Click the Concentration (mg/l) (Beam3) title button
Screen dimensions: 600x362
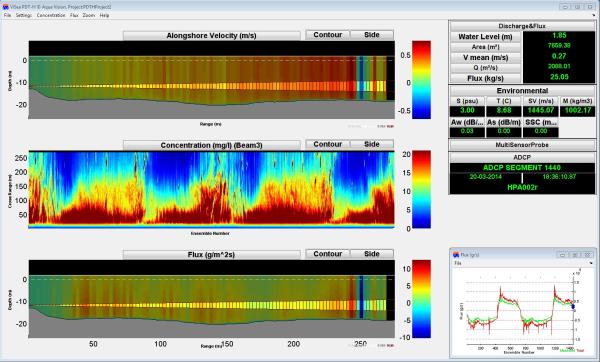tap(211, 145)
